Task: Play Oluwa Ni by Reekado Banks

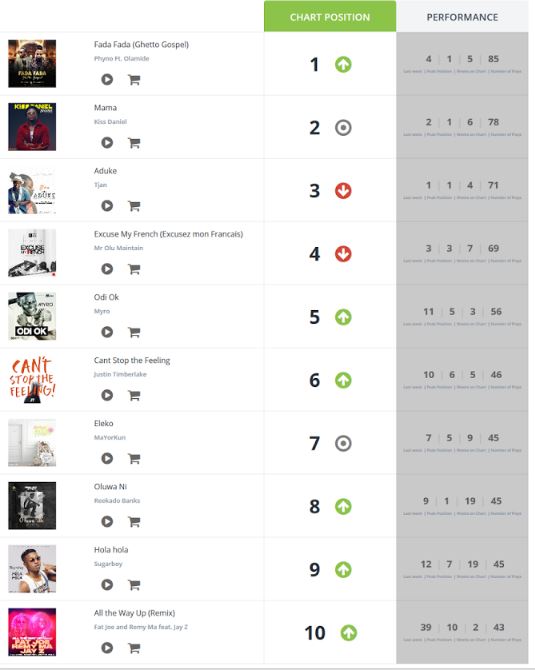Action: [107, 522]
